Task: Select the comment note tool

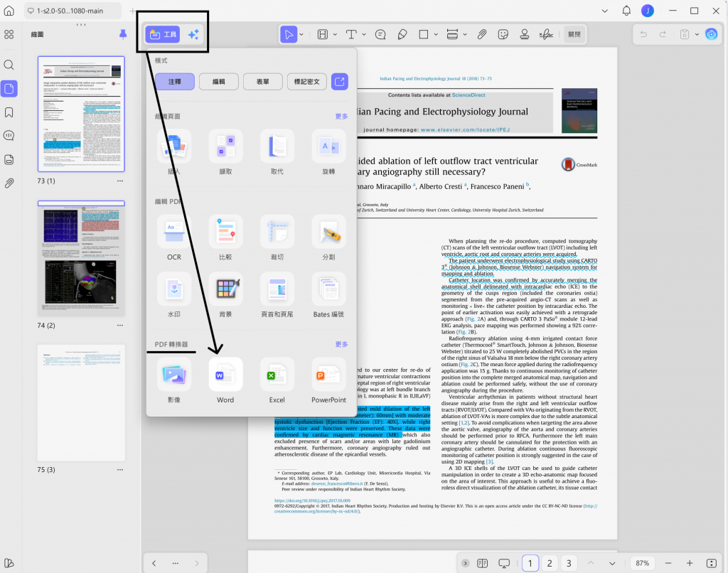Action: click(x=380, y=34)
